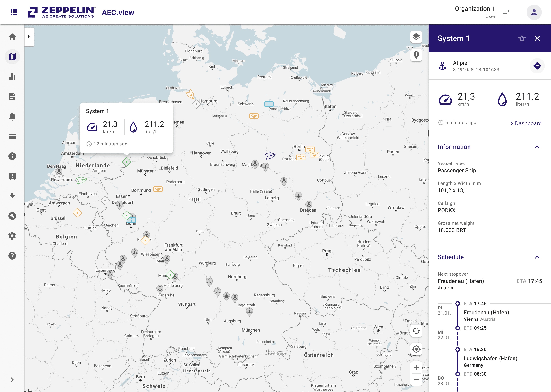551x392 pixels.
Task: Select Ludwigshafen (Hafen) stop in schedule timeline
Action: 491,359
